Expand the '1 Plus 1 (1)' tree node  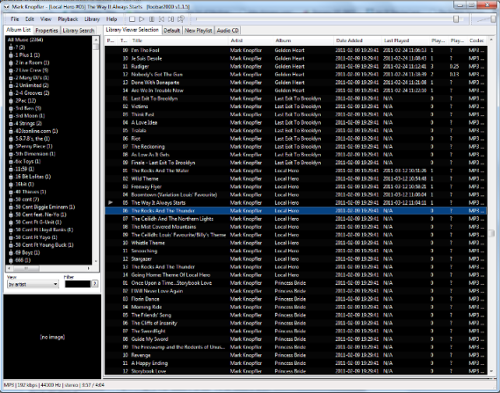pyautogui.click(x=11, y=55)
